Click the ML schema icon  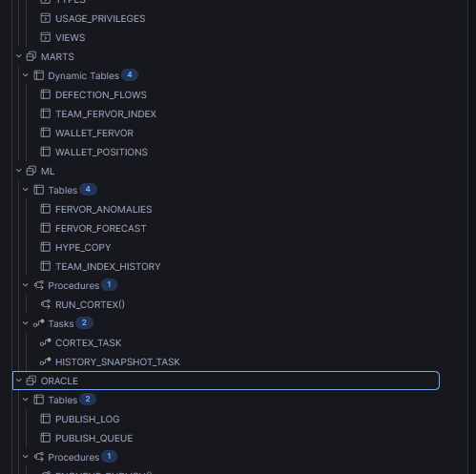[31, 171]
